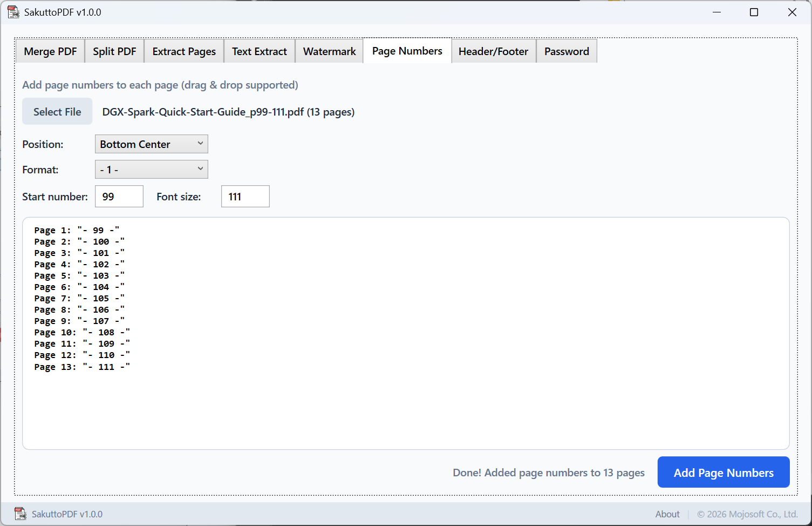Click into the Start number field
Screen dimensions: 812x526
pos(119,197)
